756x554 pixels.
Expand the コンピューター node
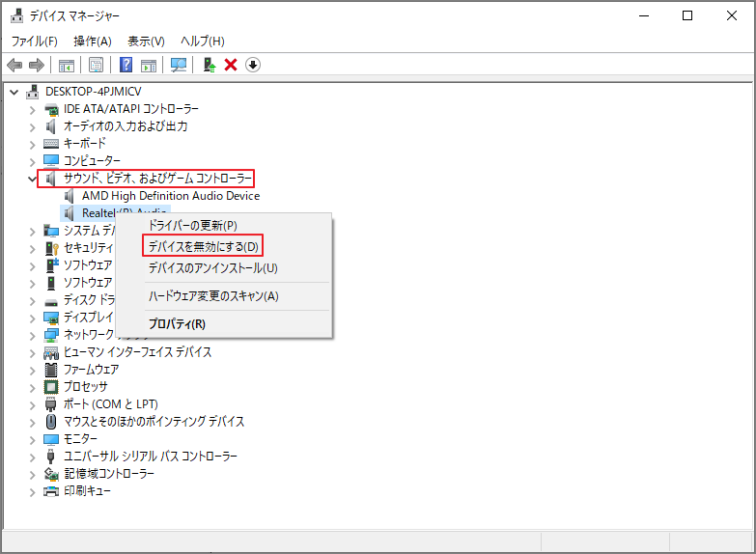tap(32, 161)
